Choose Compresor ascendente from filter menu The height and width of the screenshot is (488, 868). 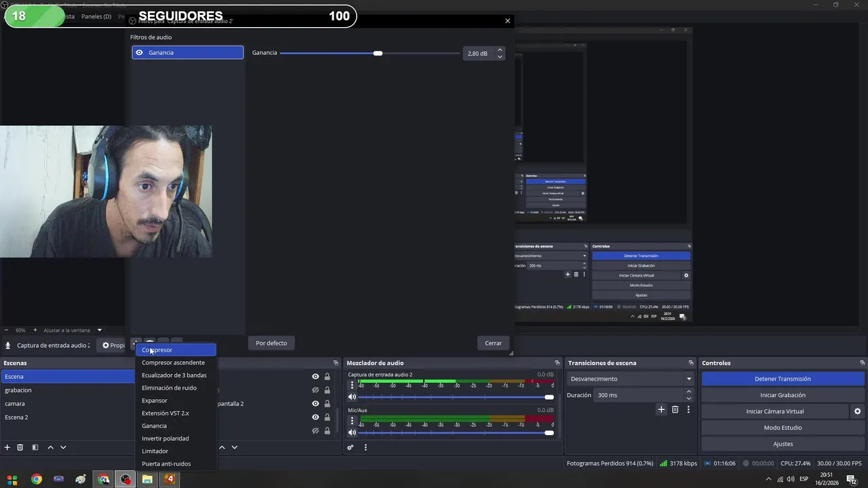[x=176, y=363]
